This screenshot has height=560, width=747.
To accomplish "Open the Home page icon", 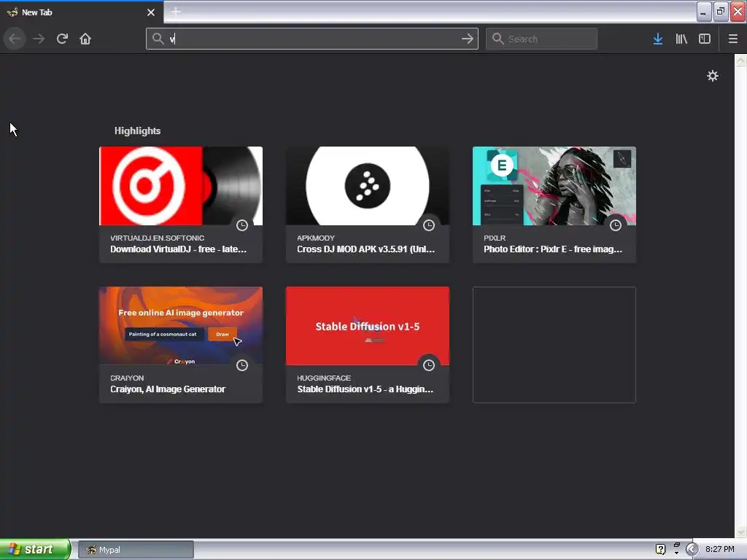I will tap(85, 39).
